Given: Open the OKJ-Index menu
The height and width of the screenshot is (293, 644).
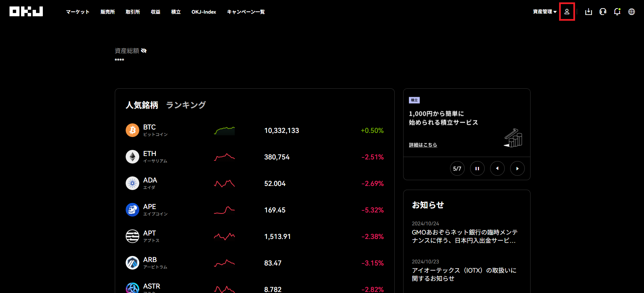Looking at the screenshot, I should [204, 12].
